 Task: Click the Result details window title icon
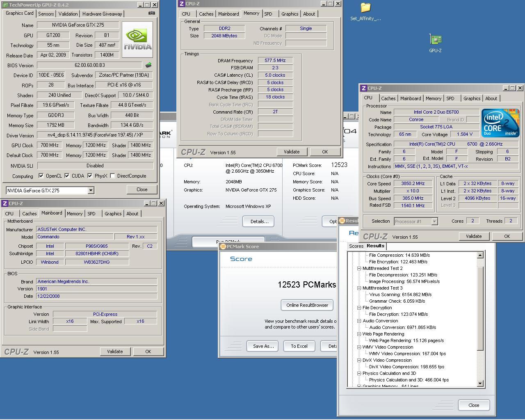point(342,221)
